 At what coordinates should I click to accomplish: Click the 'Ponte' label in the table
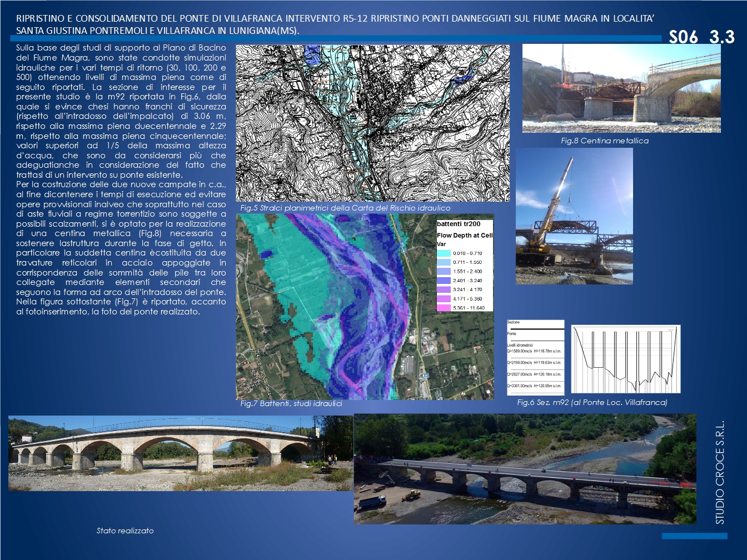512,334
